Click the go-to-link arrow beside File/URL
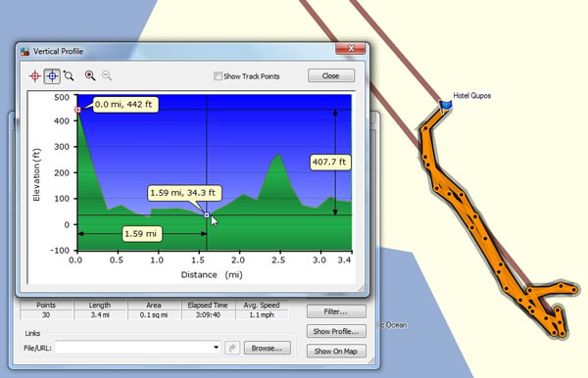588x378 pixels. click(232, 348)
